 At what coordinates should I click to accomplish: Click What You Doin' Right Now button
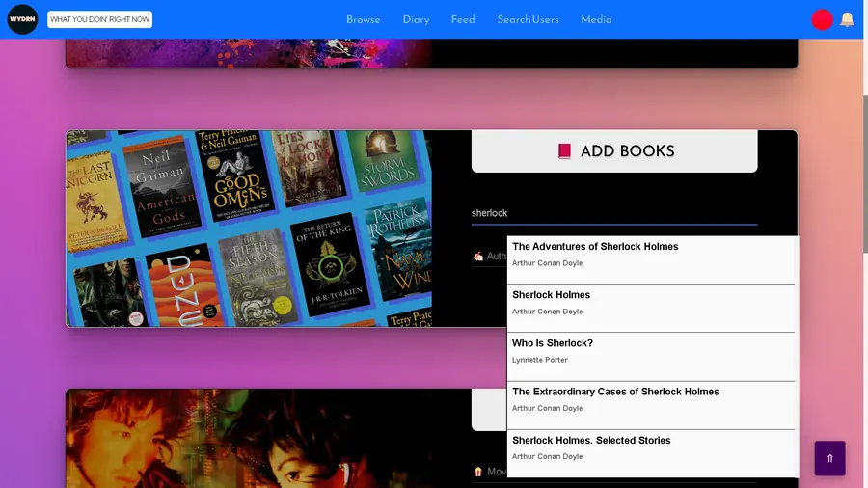99,19
